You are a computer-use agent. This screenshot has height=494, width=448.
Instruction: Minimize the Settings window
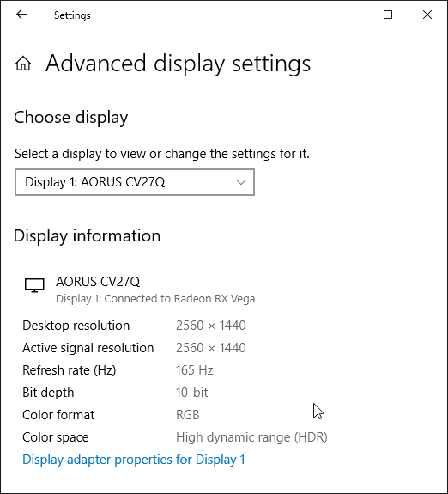(x=348, y=15)
